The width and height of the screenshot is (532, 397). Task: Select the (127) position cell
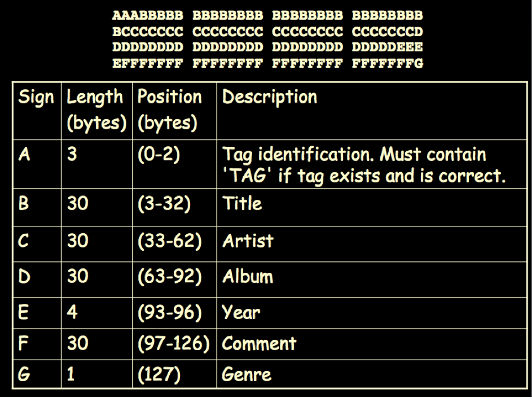tap(174, 374)
